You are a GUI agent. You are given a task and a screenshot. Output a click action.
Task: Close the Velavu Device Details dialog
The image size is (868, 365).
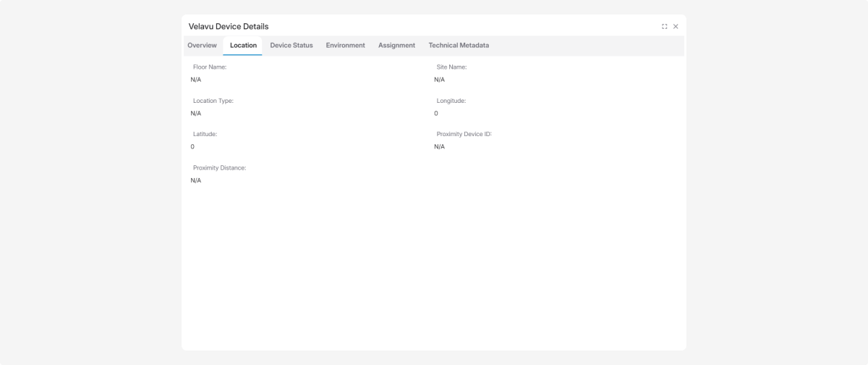point(676,27)
